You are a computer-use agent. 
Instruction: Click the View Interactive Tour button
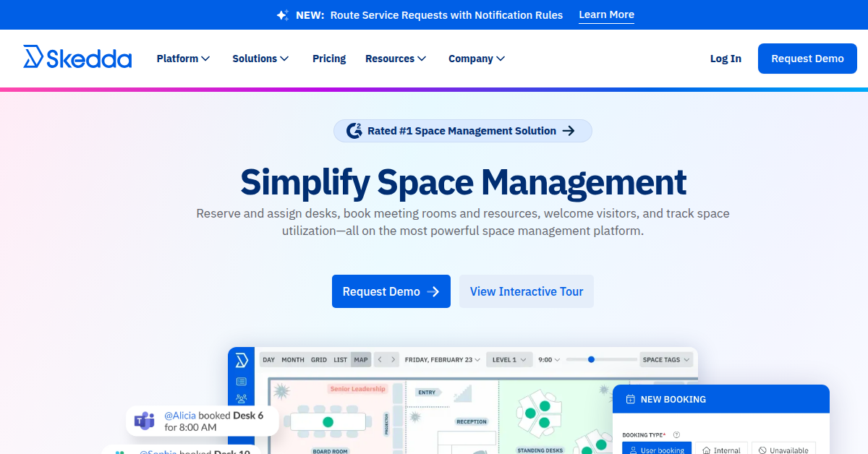point(527,291)
